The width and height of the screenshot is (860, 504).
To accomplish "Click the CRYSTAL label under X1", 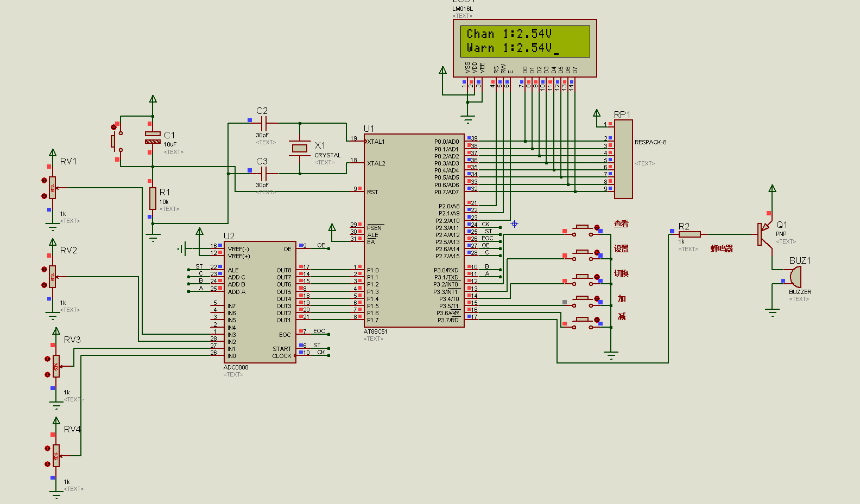I will click(327, 155).
